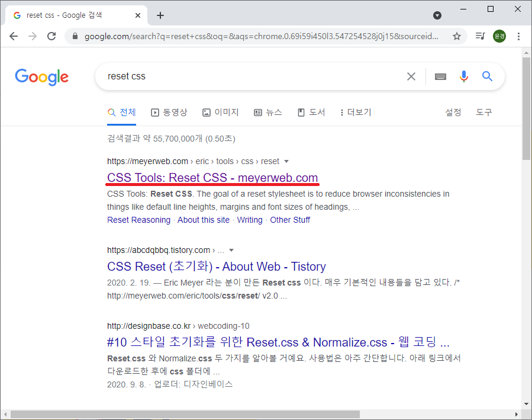Image resolution: width=532 pixels, height=420 pixels.
Task: Open the About this site sitelink
Action: coord(204,220)
